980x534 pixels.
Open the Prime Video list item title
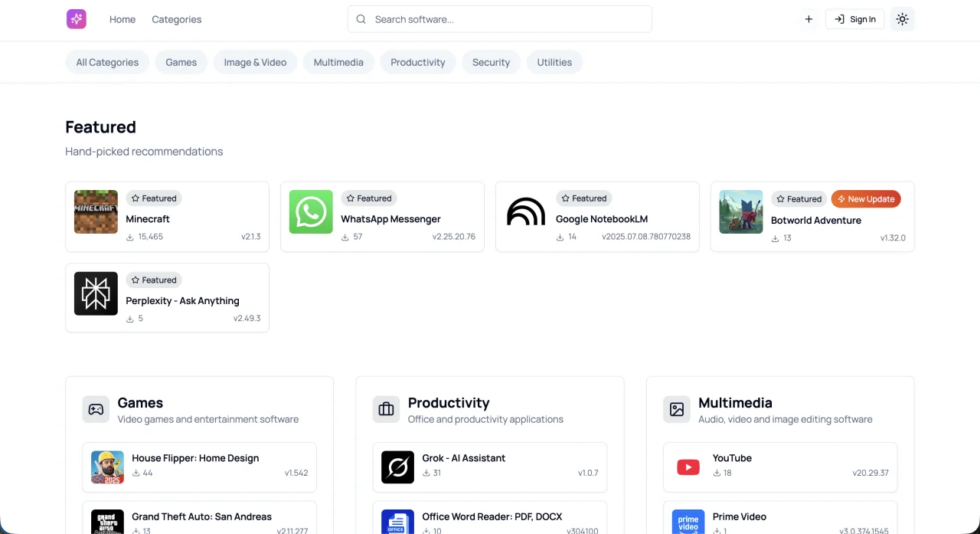tap(740, 517)
